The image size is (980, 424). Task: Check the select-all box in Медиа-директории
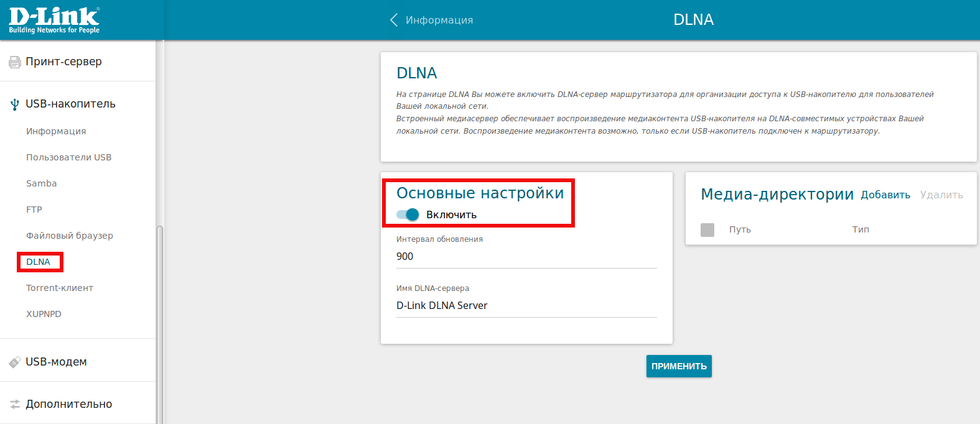point(707,229)
